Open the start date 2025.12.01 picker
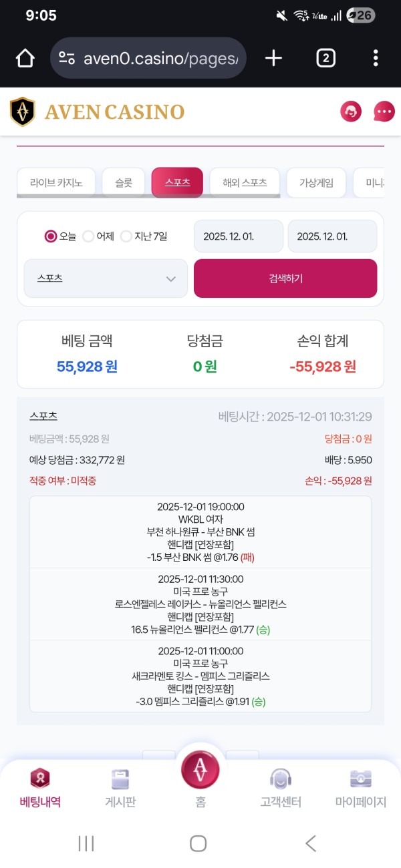The image size is (401, 868). point(238,236)
